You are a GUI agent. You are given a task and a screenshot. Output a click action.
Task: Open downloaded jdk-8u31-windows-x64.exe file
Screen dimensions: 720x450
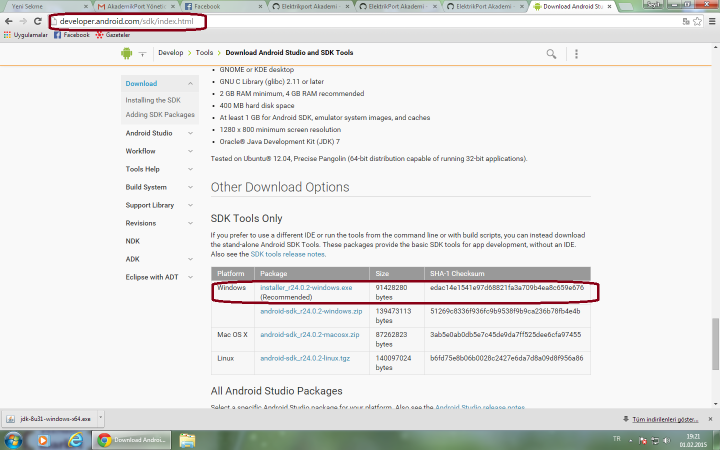coord(49,419)
